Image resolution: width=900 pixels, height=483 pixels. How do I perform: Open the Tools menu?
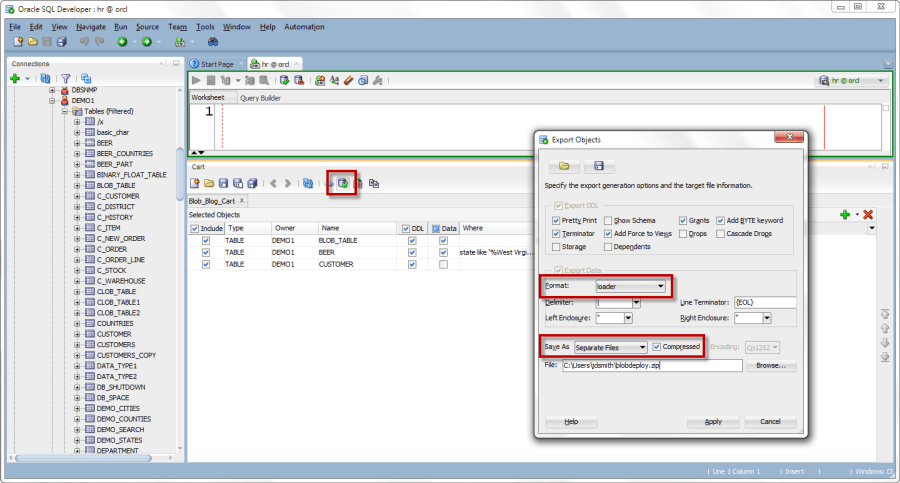[205, 27]
